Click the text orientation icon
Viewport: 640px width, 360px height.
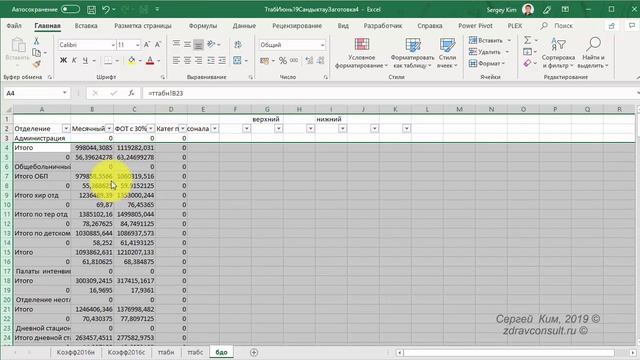(x=211, y=44)
